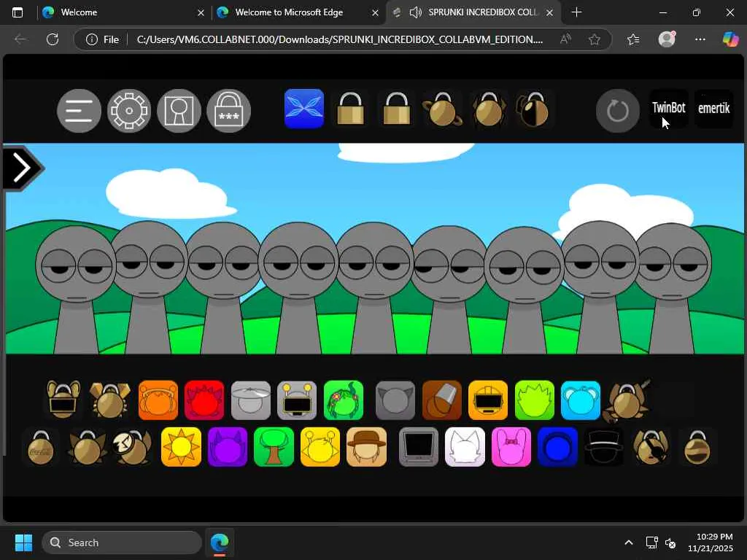Select the cyan bear-eared character icon

(581, 400)
